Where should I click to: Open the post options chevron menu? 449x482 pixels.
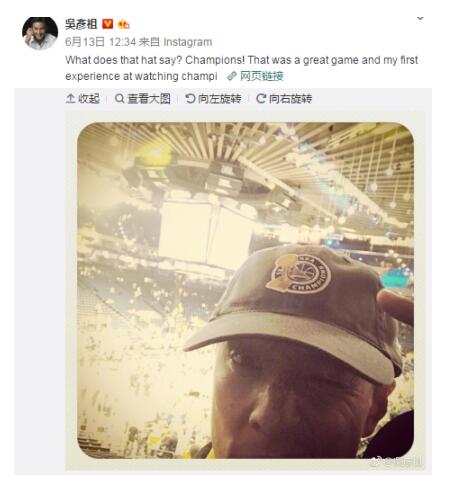pos(420,18)
